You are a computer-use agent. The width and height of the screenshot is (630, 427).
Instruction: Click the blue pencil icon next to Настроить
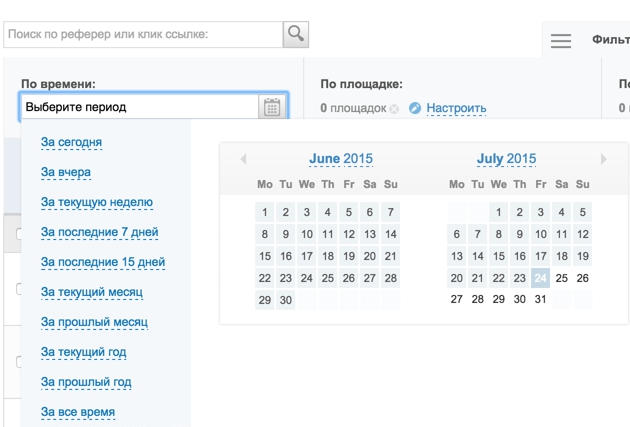(x=415, y=108)
